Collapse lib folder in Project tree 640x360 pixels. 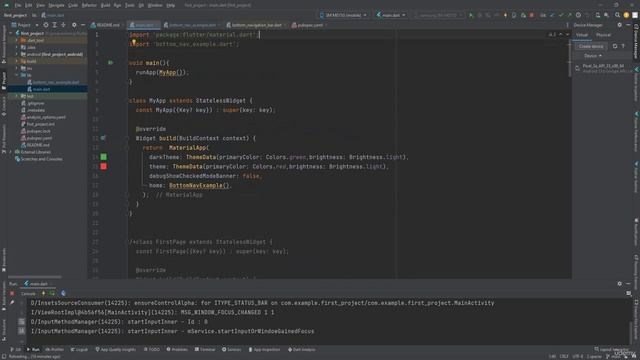(x=17, y=75)
